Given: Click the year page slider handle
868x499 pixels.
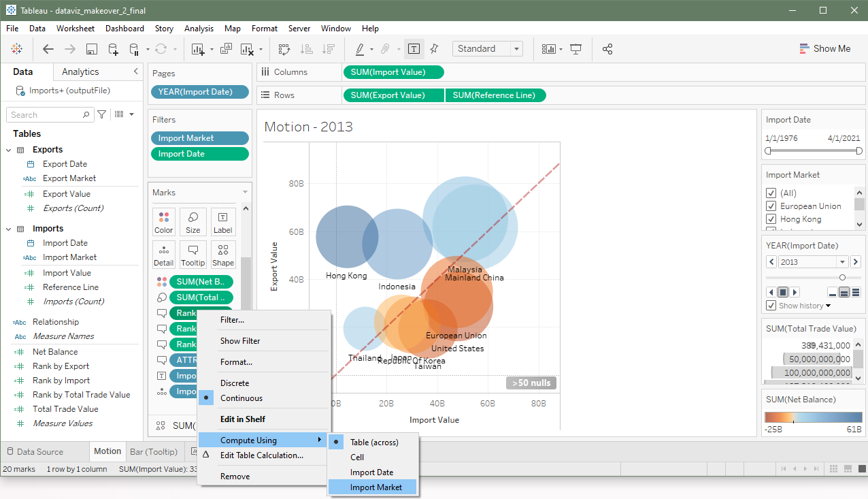Looking at the screenshot, I should (842, 277).
